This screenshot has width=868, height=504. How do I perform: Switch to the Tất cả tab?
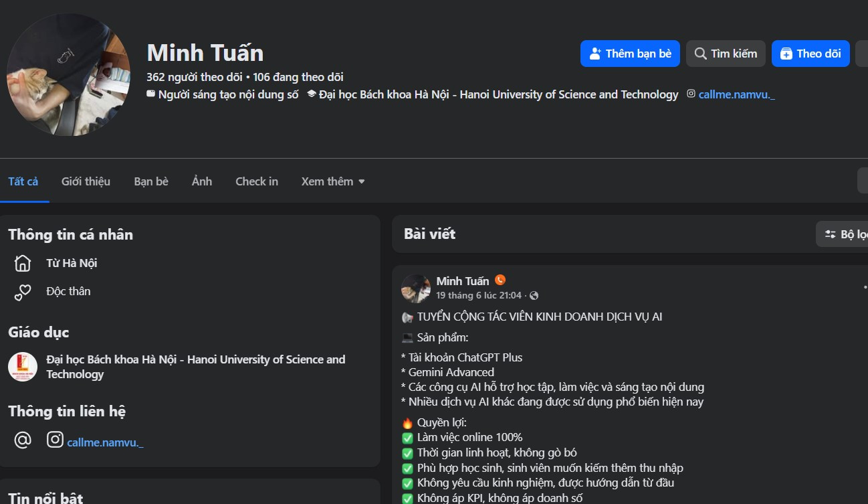[23, 181]
